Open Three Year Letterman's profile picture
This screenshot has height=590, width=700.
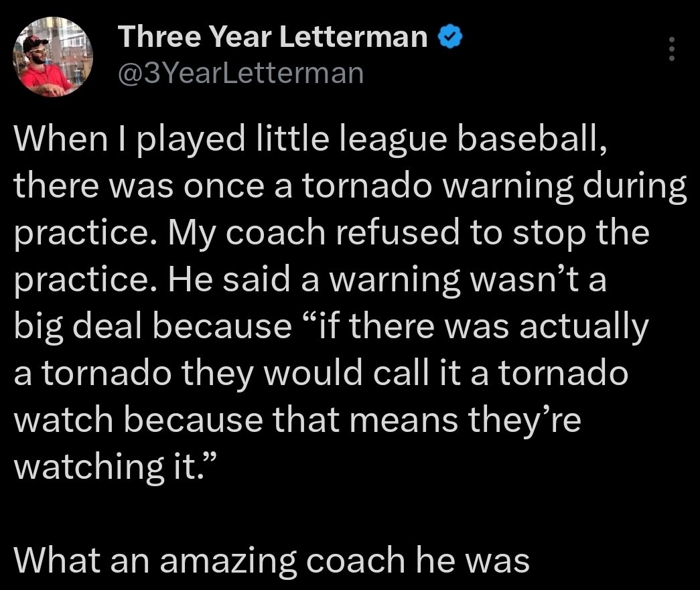point(53,56)
